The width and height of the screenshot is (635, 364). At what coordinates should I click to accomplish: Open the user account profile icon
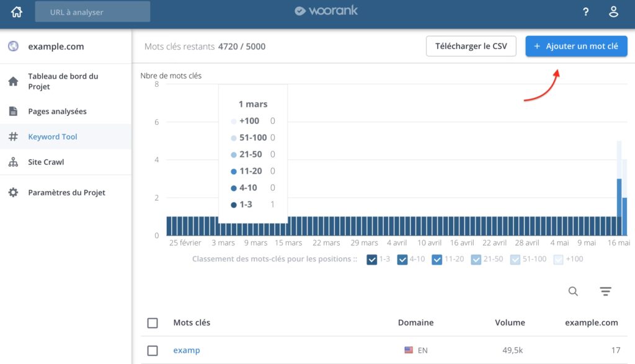tap(613, 12)
